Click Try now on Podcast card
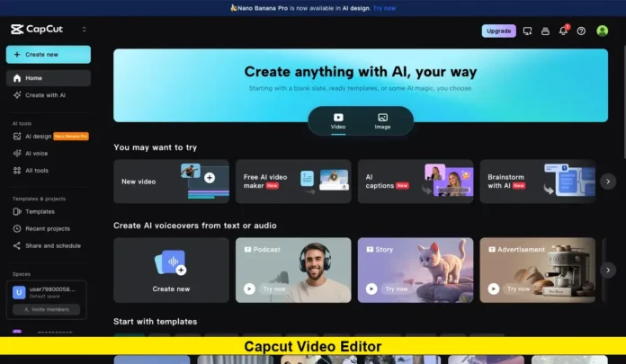Image resolution: width=626 pixels, height=364 pixels. [274, 289]
